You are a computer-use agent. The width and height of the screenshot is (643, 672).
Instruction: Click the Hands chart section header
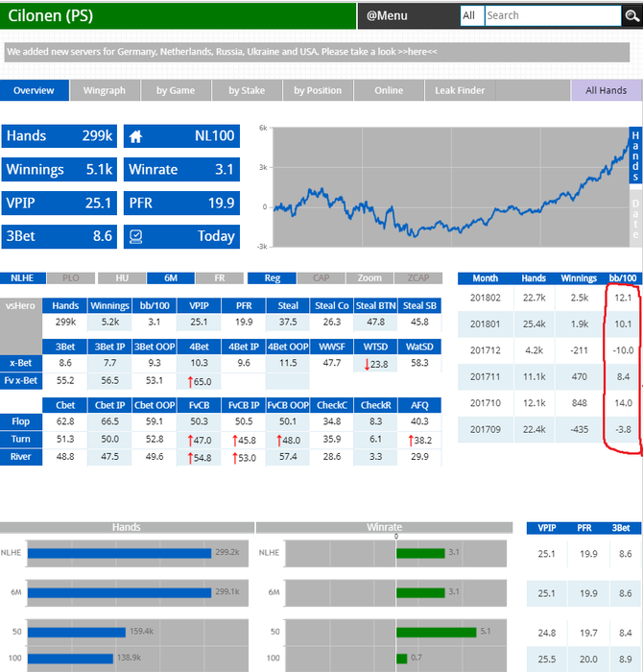click(x=127, y=528)
